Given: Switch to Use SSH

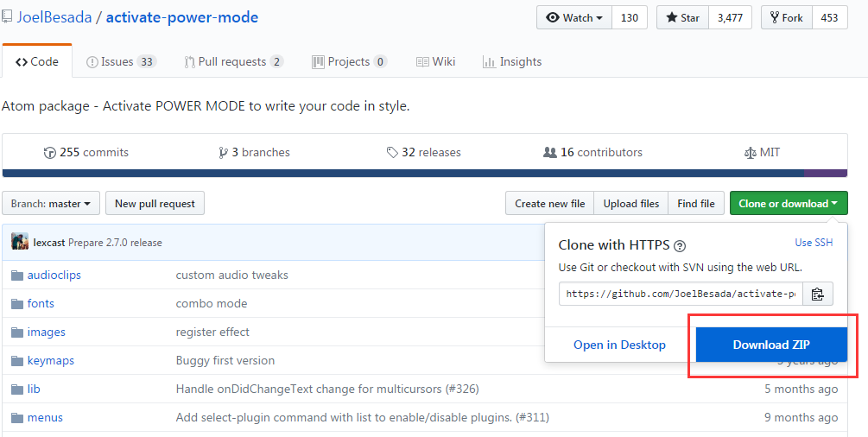Looking at the screenshot, I should click(814, 243).
